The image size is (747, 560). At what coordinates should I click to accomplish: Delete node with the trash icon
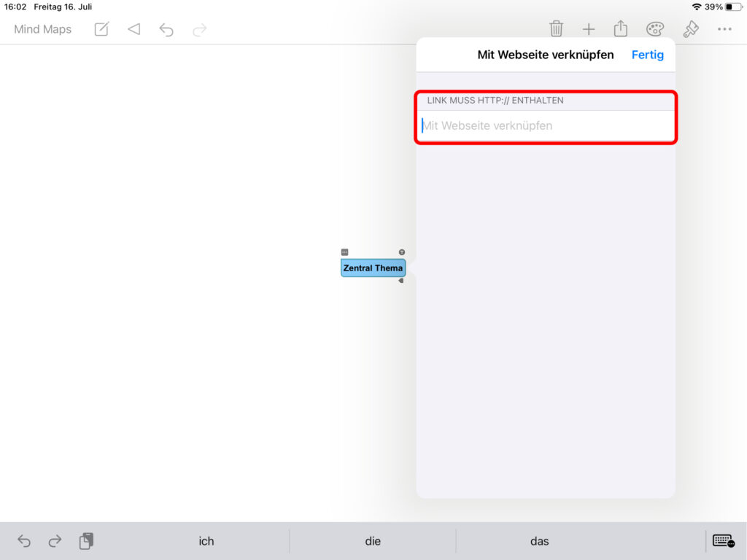pos(556,29)
